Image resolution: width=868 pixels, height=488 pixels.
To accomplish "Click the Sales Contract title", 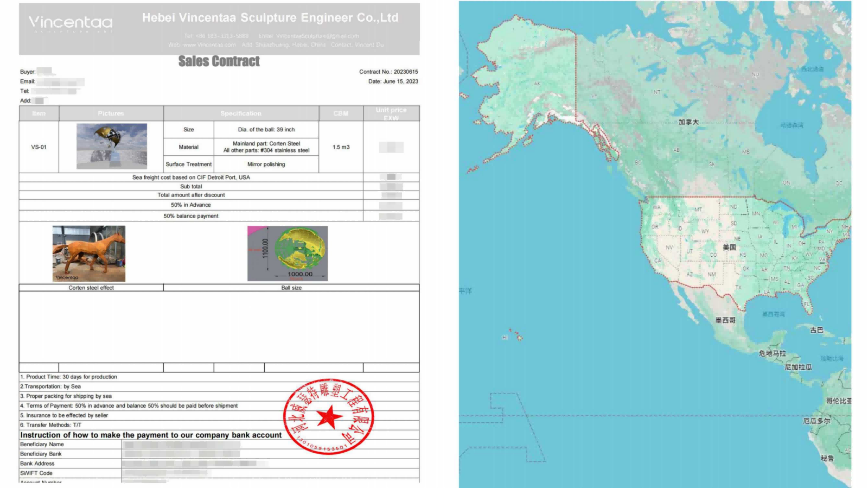I will point(219,61).
